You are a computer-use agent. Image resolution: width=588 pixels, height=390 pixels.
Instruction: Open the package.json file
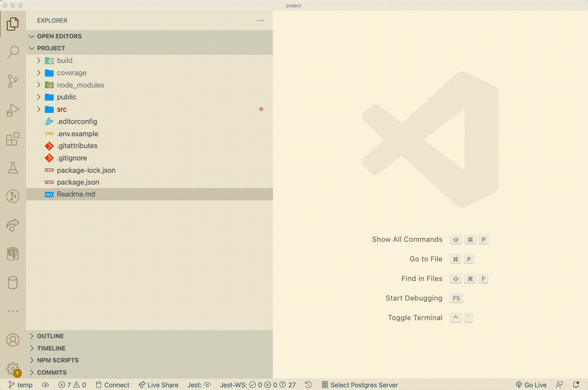point(149,182)
